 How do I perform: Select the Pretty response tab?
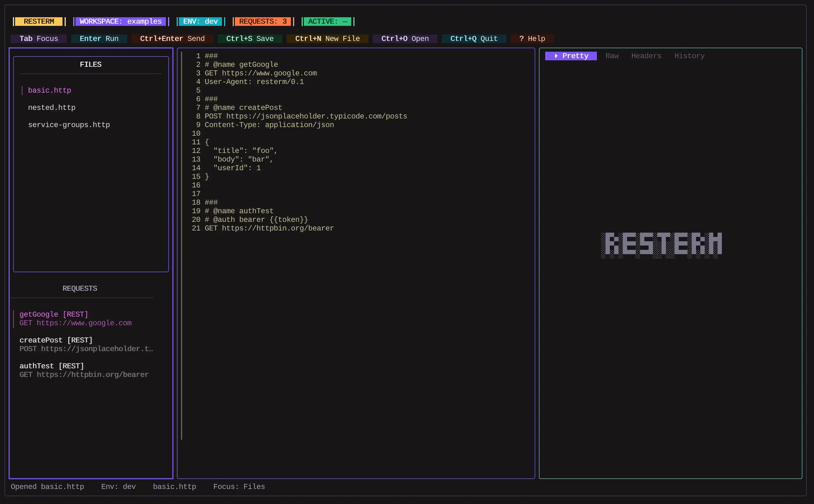point(571,56)
